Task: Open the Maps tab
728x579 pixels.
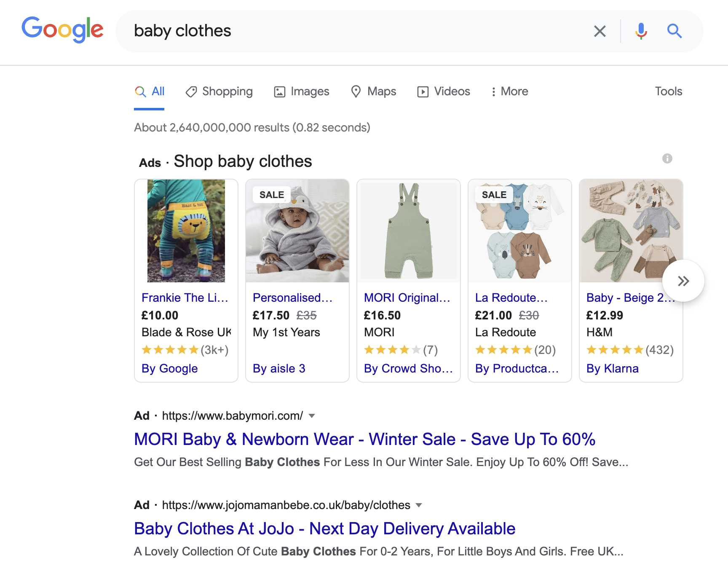Action: point(374,91)
